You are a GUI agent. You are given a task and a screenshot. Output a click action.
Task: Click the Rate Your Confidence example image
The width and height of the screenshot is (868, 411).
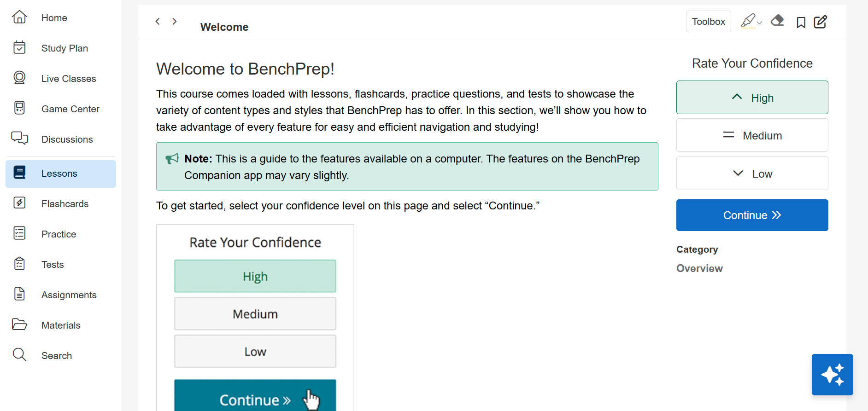pyautogui.click(x=255, y=318)
